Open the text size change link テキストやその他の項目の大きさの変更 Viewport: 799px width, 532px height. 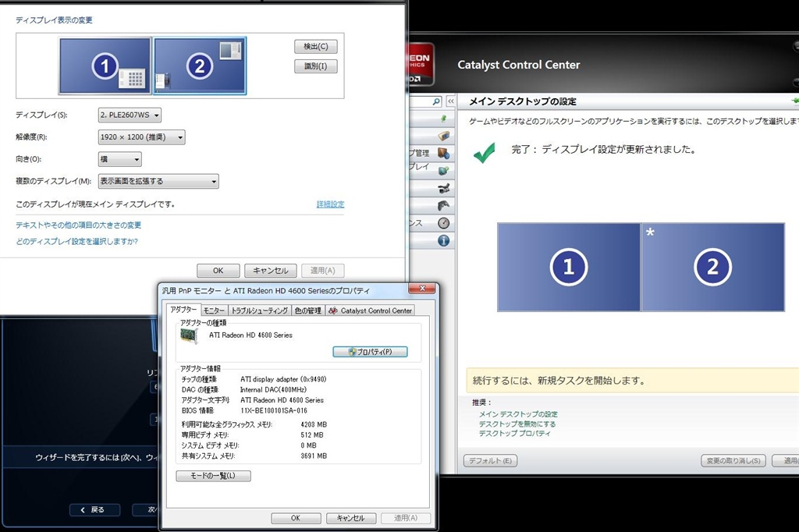coord(79,225)
